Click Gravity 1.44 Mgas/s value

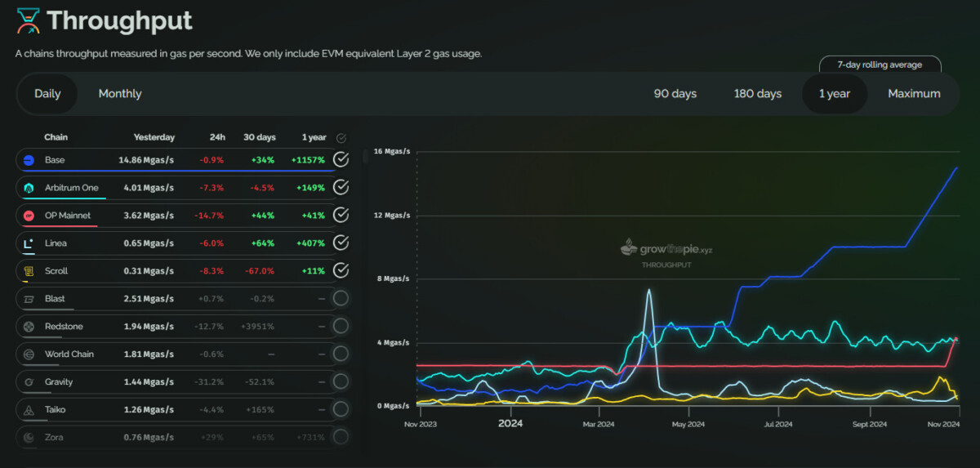[x=149, y=382]
